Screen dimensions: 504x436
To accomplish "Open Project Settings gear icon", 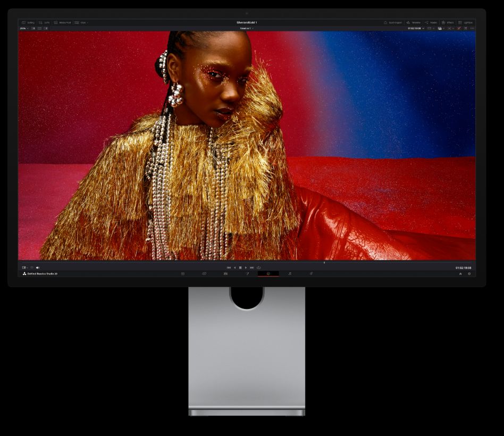I will coord(469,274).
